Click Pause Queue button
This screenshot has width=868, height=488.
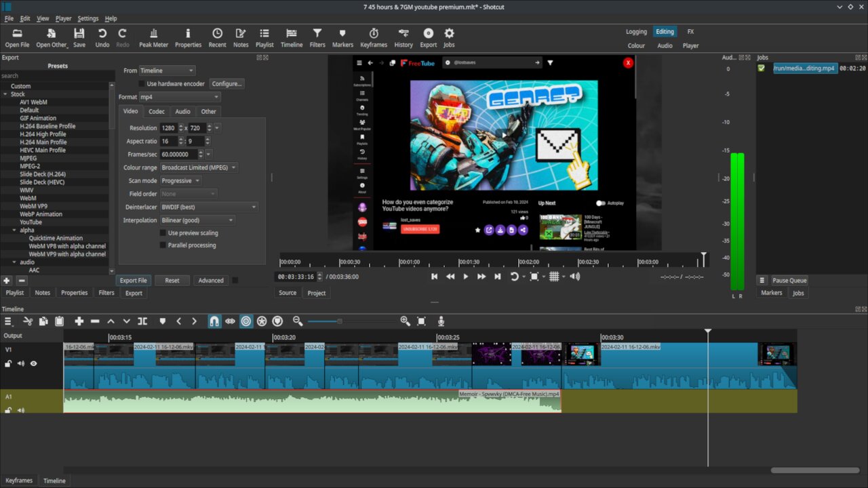tap(789, 281)
